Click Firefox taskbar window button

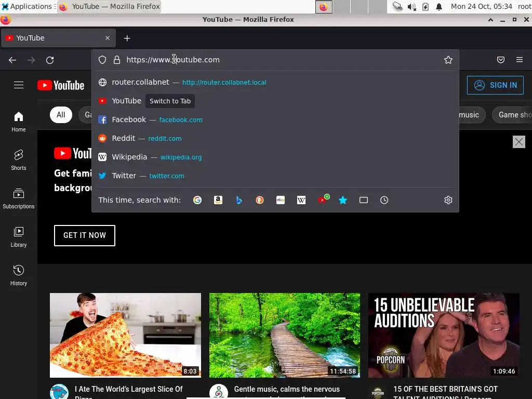109,6
